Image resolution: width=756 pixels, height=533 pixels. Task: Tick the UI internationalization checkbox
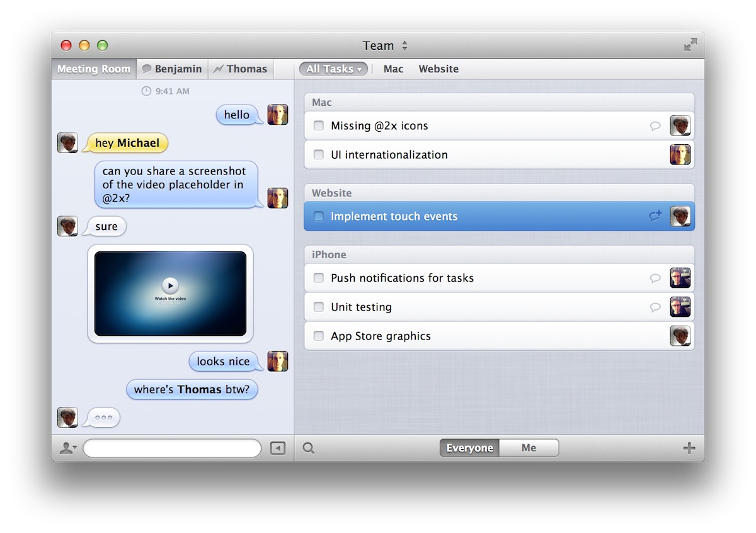tap(319, 155)
